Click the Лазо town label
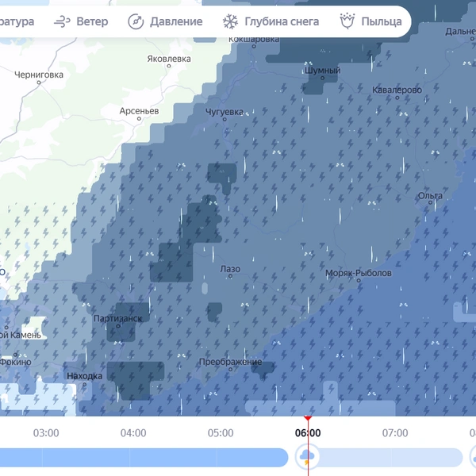Screen dimensions: 476x476 230,269
